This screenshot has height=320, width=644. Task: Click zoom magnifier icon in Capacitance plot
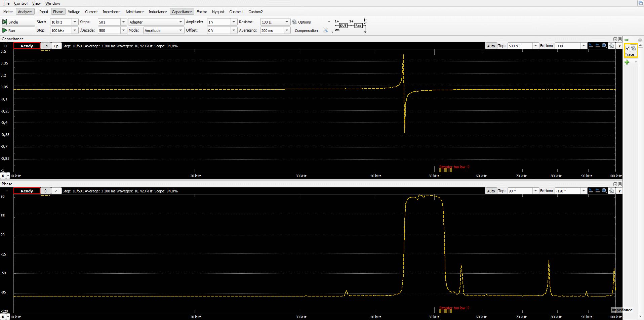click(604, 46)
